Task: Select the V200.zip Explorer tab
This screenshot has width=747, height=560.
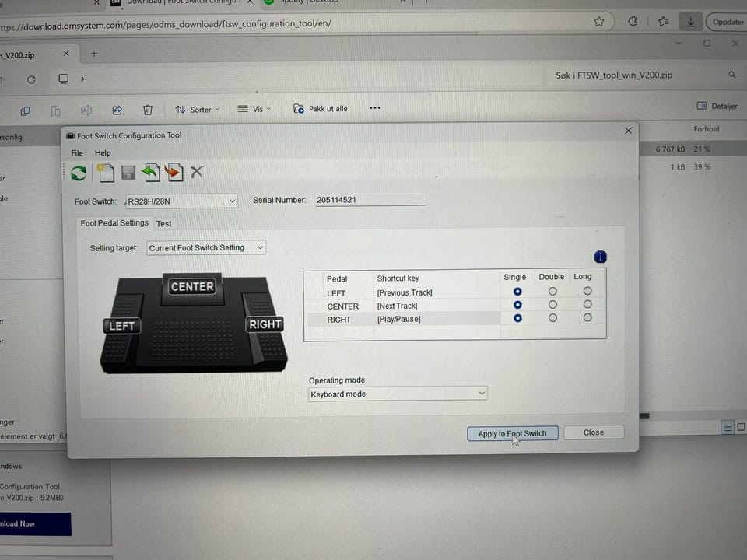Action: [33, 54]
